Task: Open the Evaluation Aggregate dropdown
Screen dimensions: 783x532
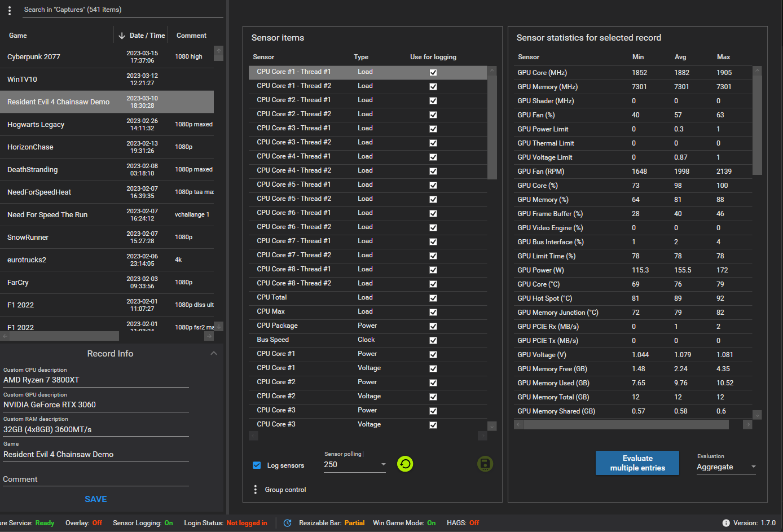Action: 726,467
